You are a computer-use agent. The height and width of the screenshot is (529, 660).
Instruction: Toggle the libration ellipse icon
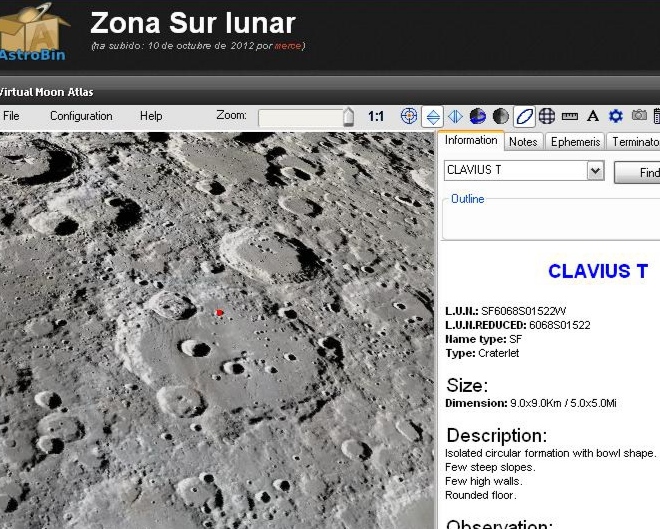click(x=524, y=116)
